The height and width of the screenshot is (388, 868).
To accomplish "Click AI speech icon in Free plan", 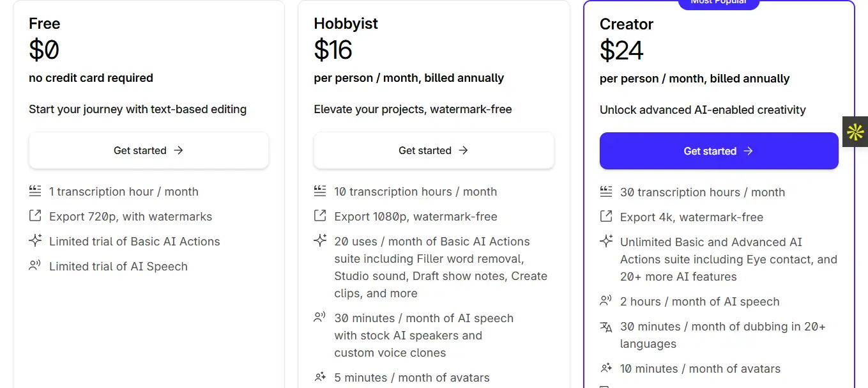I will [x=35, y=266].
